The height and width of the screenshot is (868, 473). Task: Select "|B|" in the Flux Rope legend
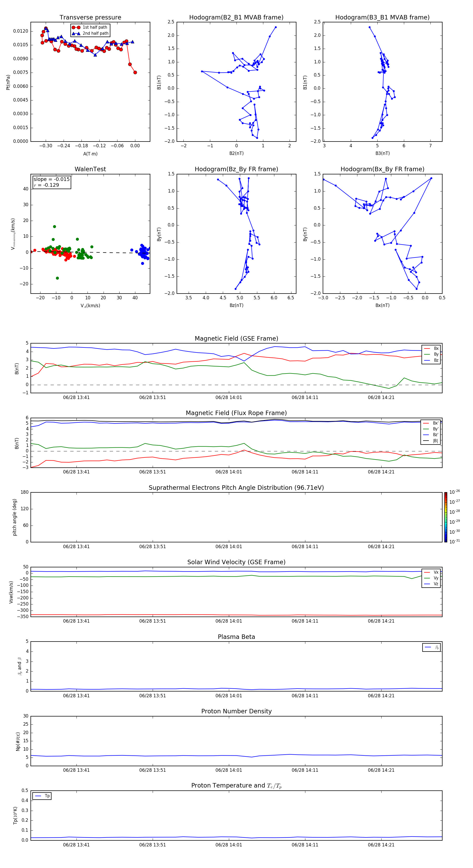tap(431, 441)
